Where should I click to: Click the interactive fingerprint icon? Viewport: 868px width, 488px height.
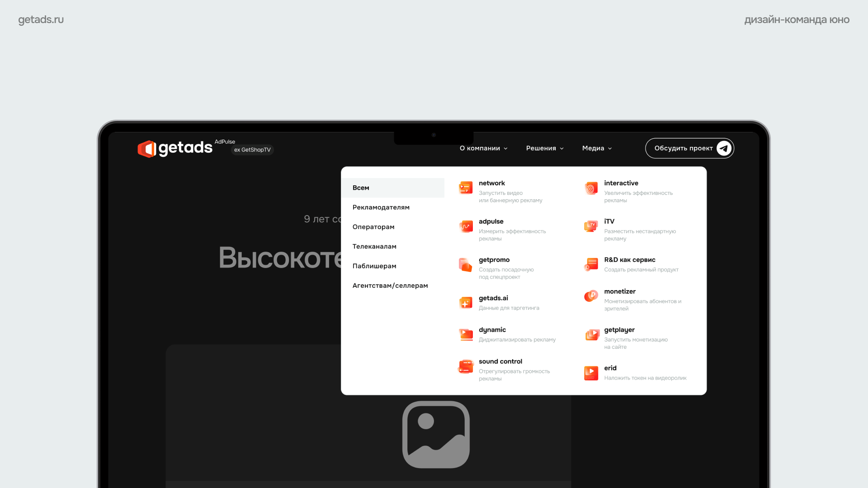point(591,188)
